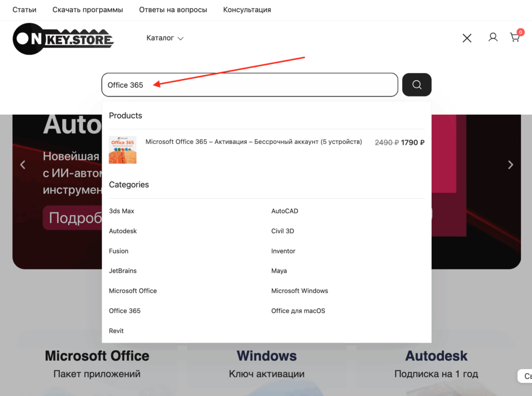Choose the Microsoft Windows category
532x396 pixels.
coord(299,291)
